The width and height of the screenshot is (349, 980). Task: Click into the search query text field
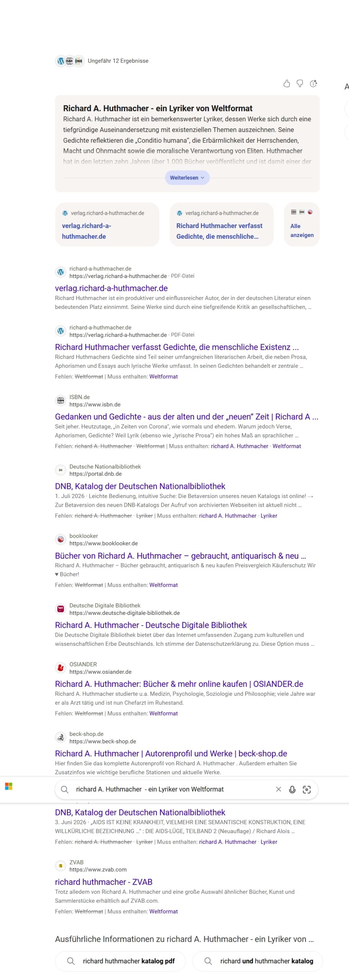coord(172,789)
